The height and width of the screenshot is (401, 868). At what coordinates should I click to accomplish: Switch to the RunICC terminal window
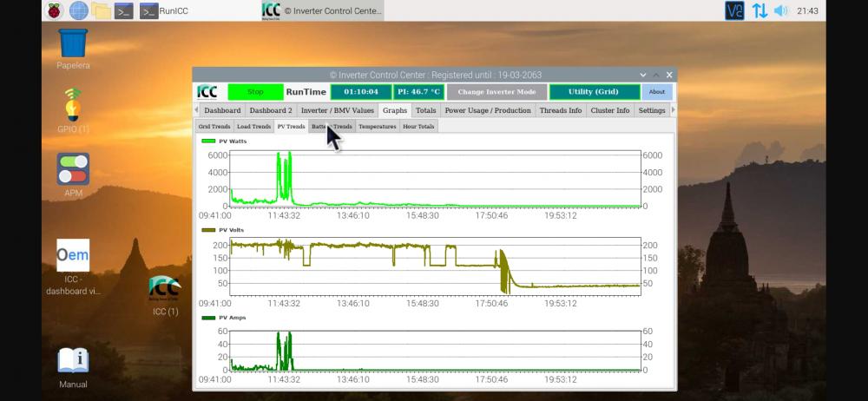point(163,10)
